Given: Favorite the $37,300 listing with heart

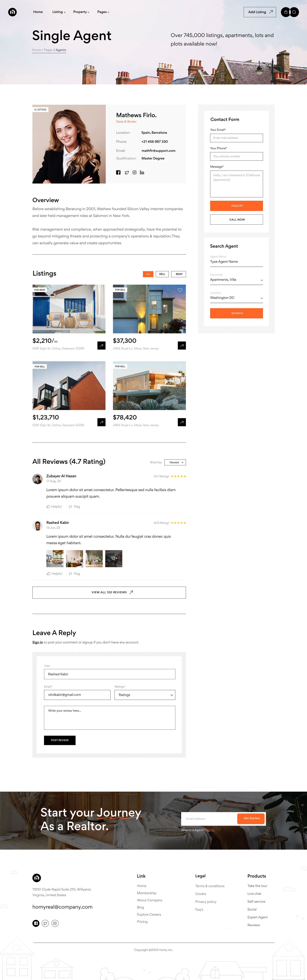Looking at the screenshot, I should pyautogui.click(x=180, y=290).
